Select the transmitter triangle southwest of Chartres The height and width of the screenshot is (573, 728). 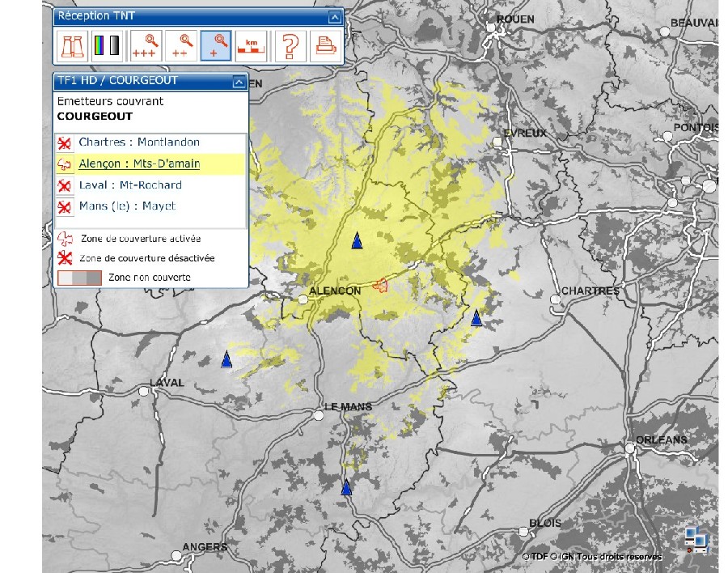(476, 318)
